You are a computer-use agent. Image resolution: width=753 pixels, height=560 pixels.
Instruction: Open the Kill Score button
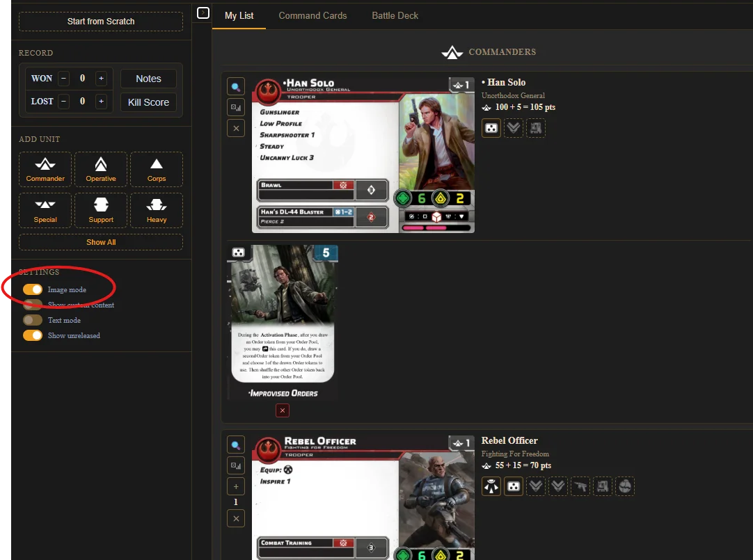148,102
